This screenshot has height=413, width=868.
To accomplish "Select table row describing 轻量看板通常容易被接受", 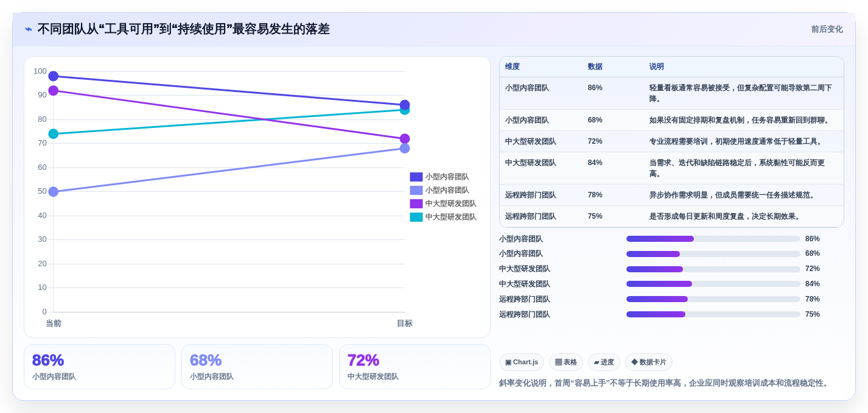I will click(671, 93).
